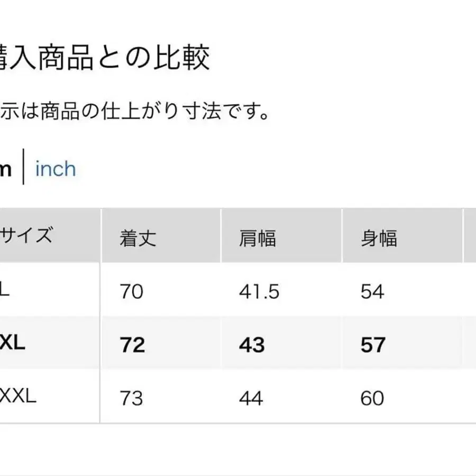Click the unit divider separator
This screenshot has height=476, width=476.
pos(24,168)
